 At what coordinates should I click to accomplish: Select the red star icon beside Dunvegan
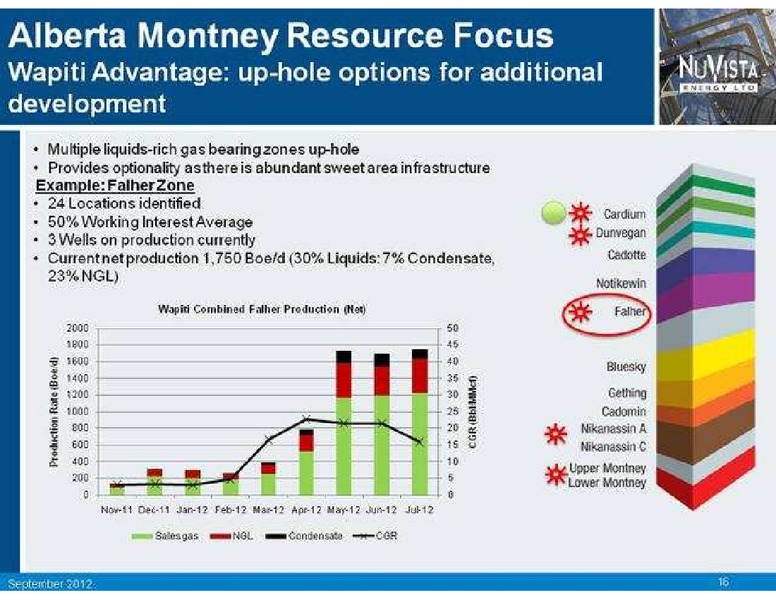pos(580,235)
